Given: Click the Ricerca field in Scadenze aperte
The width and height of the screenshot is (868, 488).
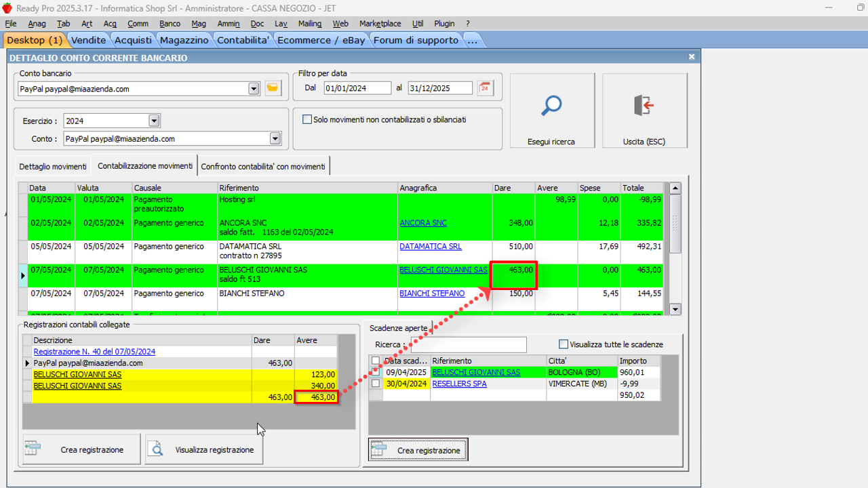Looking at the screenshot, I should pyautogui.click(x=468, y=344).
